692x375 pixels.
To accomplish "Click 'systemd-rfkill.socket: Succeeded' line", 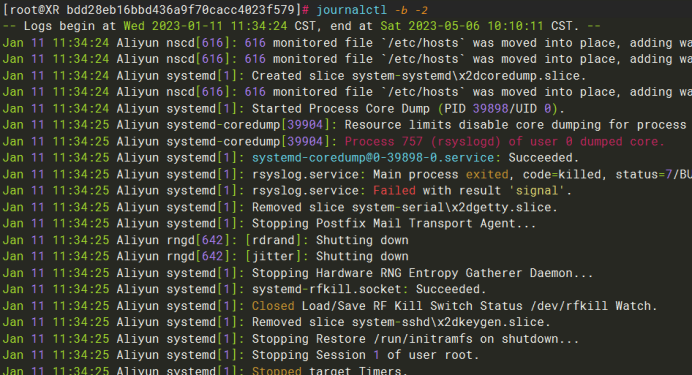I will point(244,289).
